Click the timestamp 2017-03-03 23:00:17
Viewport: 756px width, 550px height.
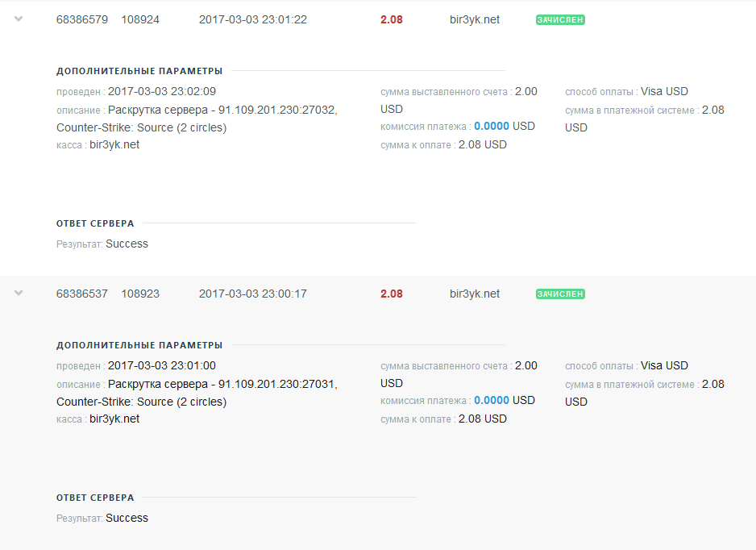click(x=252, y=294)
